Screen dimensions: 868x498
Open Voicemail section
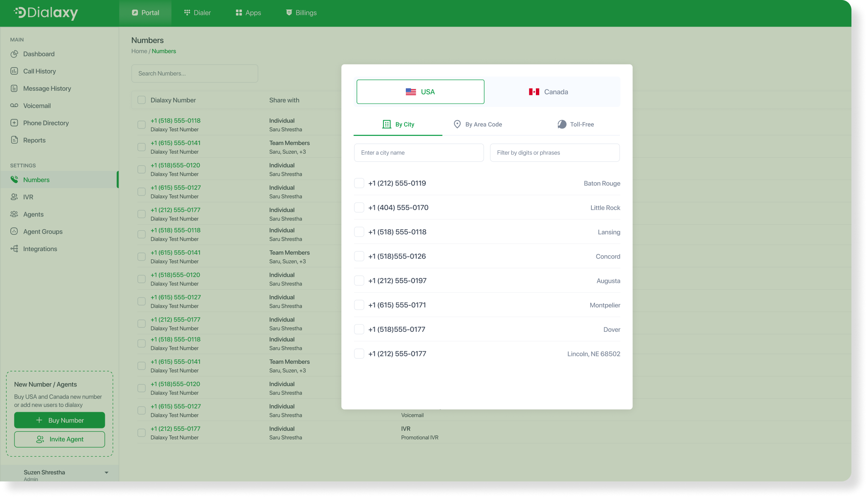click(x=36, y=105)
